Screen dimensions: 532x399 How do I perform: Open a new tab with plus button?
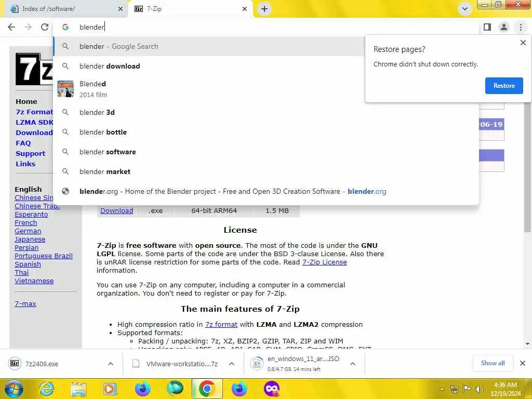click(264, 9)
